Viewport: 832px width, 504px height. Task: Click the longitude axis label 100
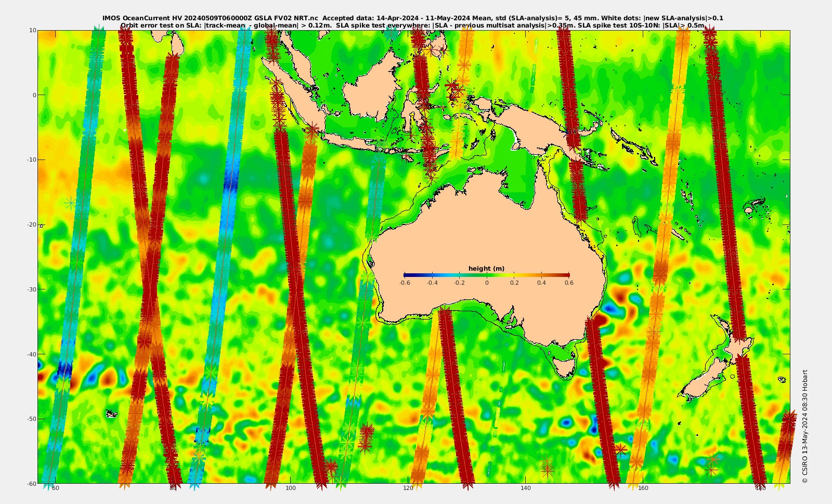[x=291, y=488]
